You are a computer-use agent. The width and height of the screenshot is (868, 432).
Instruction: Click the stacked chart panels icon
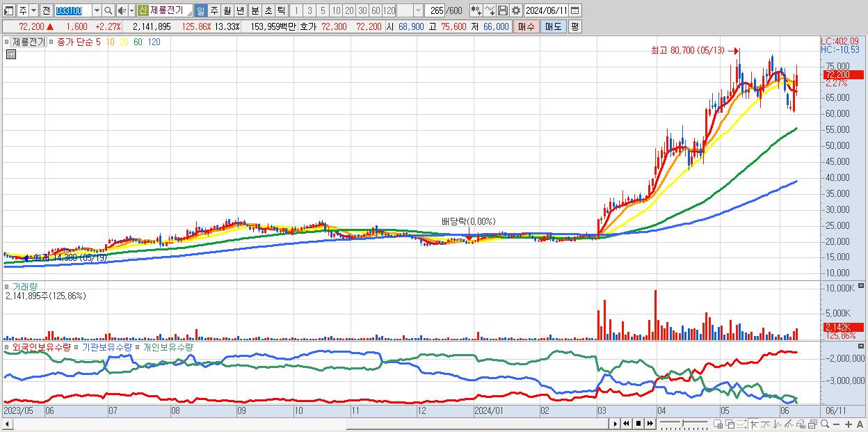(812, 424)
